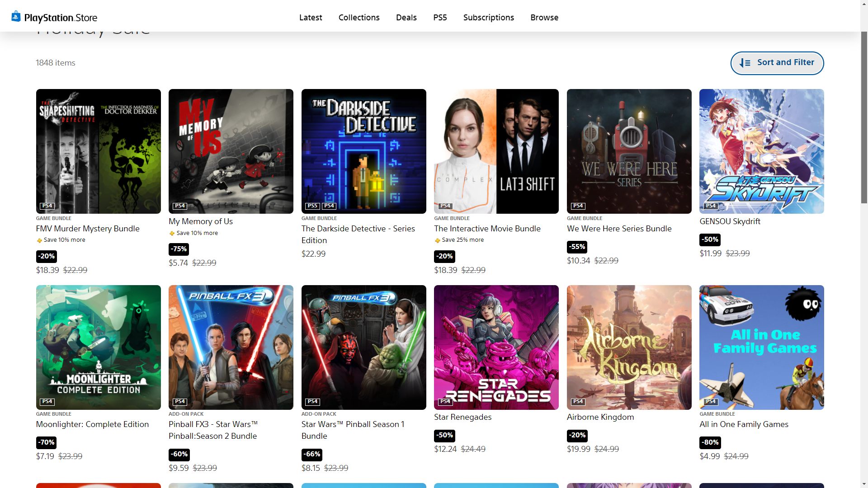The width and height of the screenshot is (868, 488).
Task: Open the Browse menu
Action: 544,18
